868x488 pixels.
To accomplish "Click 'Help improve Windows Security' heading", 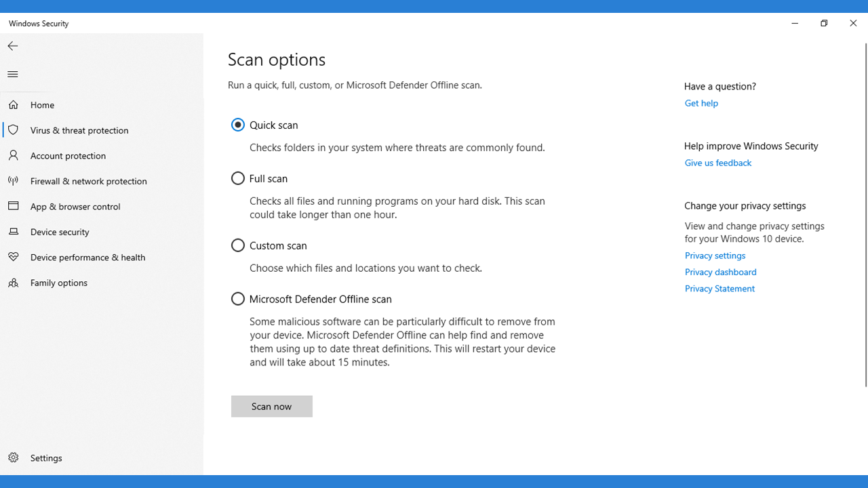I will point(751,146).
